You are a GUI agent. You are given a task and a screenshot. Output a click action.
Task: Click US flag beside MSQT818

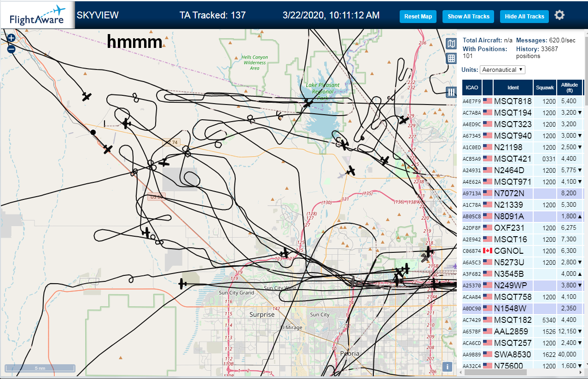coord(487,101)
